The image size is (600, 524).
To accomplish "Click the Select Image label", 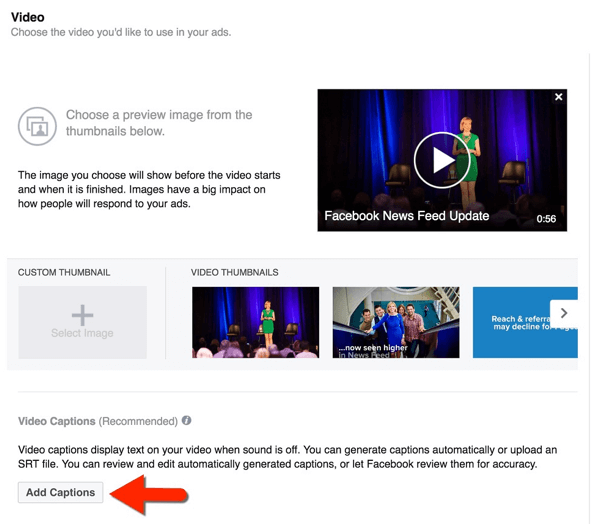I will click(x=82, y=333).
